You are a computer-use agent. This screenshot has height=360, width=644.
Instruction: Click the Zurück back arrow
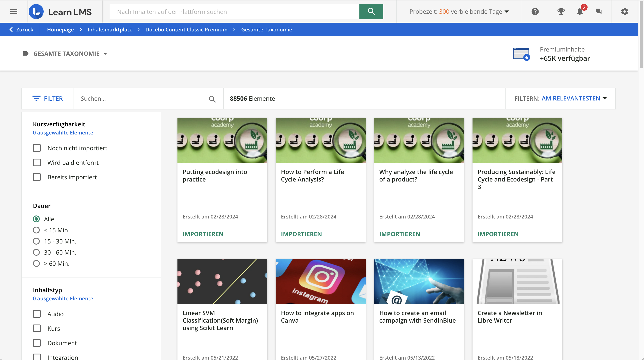11,30
